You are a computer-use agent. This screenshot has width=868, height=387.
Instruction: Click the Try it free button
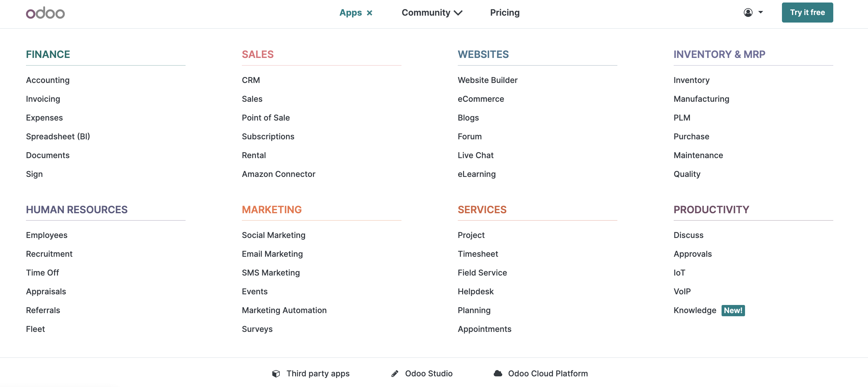pos(807,13)
